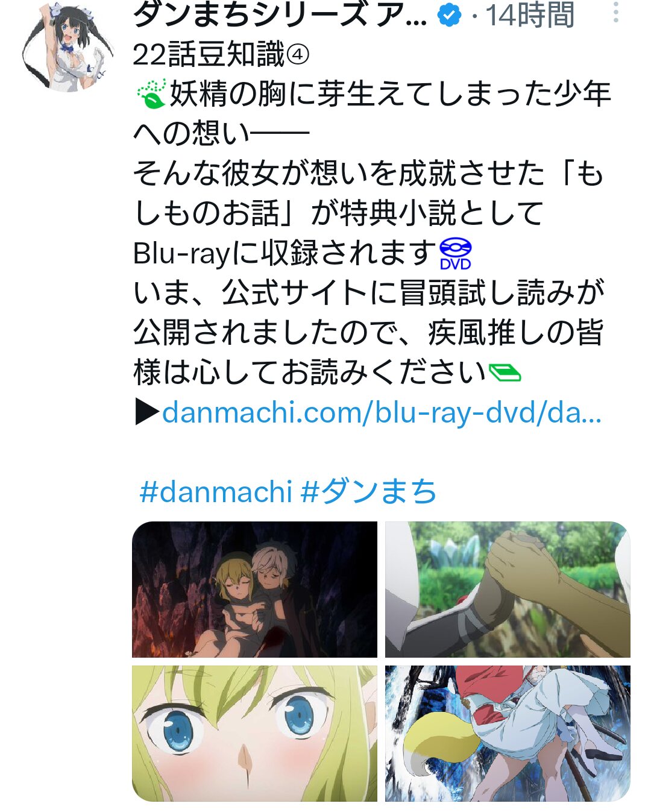The width and height of the screenshot is (651, 812).
Task: Click the green leaf emoji
Action: (151, 94)
